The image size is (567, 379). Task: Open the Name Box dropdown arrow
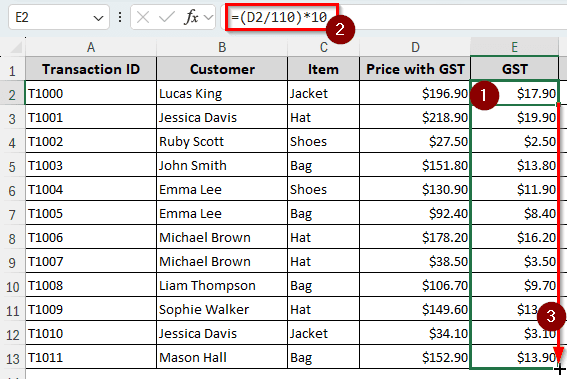coord(98,18)
